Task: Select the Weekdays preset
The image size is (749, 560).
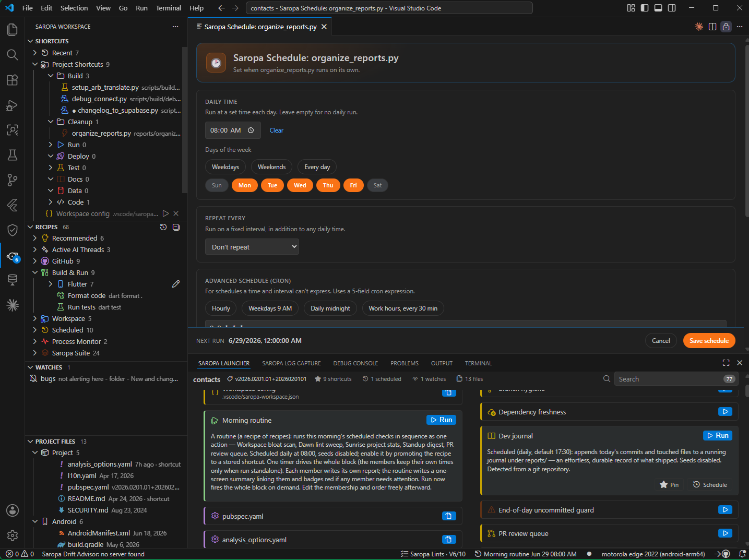Action: tap(225, 167)
